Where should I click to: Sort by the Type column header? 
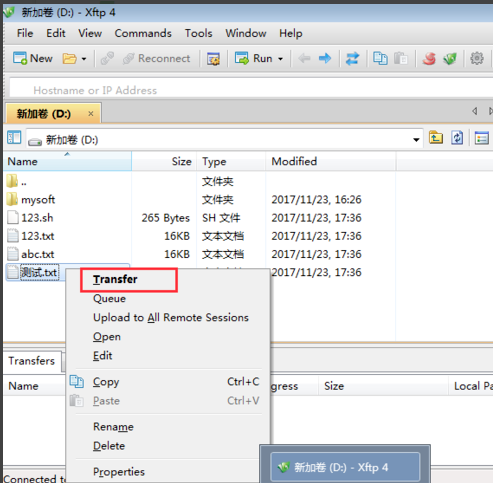click(x=231, y=162)
